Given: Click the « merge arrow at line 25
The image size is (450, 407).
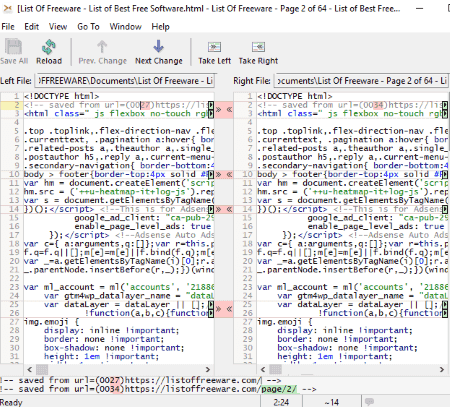Looking at the screenshot, I should coord(229,309).
